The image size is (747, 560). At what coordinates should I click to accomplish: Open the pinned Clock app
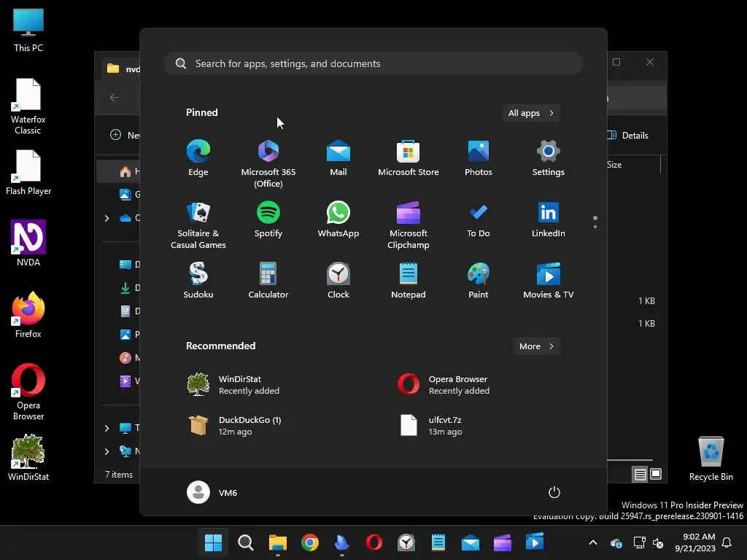click(338, 281)
